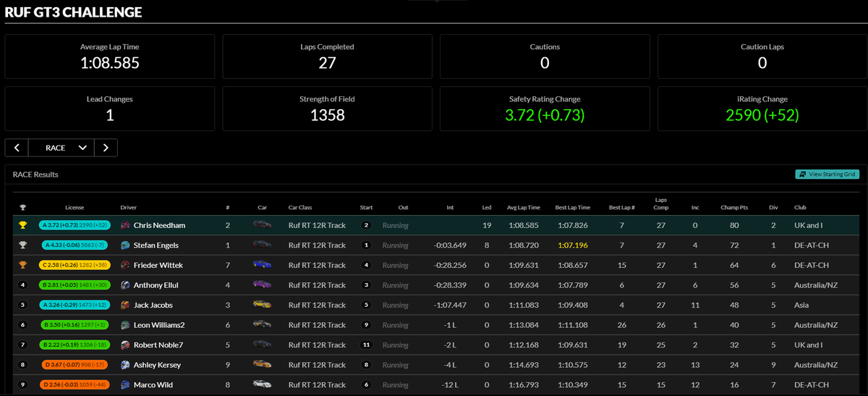Image resolution: width=868 pixels, height=396 pixels.
Task: Click driver name Chris Needham
Action: [x=159, y=225]
